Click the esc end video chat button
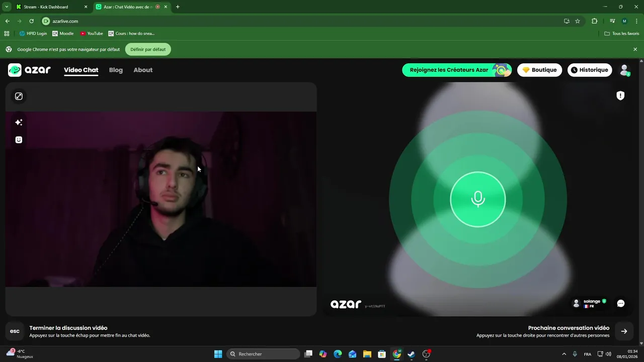644x362 pixels. click(x=15, y=331)
